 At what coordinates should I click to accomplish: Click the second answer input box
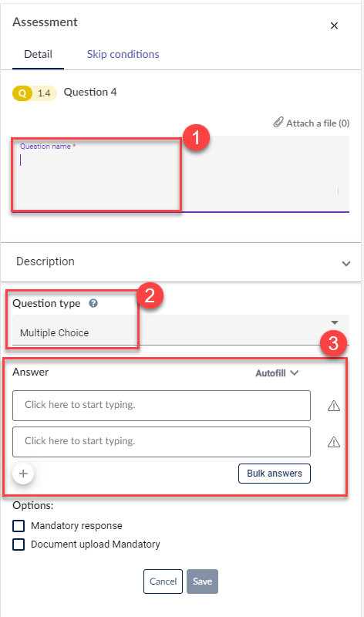pyautogui.click(x=161, y=441)
